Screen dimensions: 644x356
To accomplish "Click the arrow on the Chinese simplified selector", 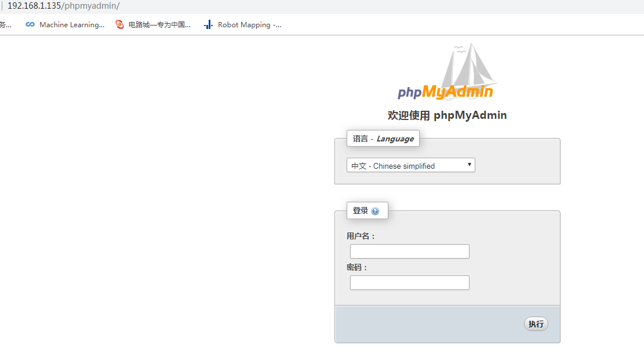I will tap(469, 165).
